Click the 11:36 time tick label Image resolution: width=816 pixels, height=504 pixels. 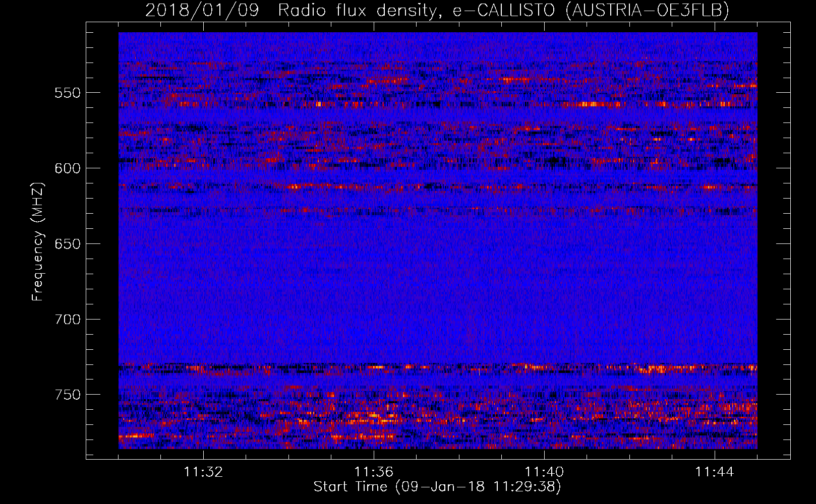pyautogui.click(x=374, y=472)
